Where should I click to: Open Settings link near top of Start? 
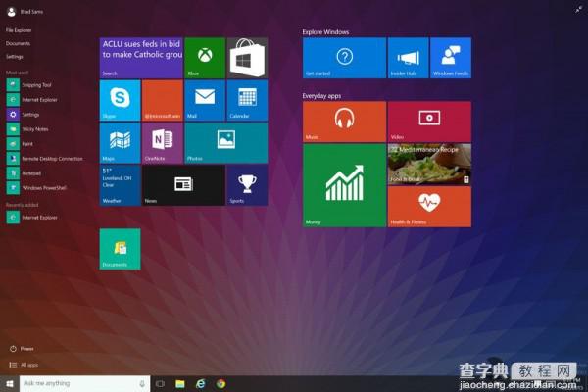pyautogui.click(x=15, y=57)
